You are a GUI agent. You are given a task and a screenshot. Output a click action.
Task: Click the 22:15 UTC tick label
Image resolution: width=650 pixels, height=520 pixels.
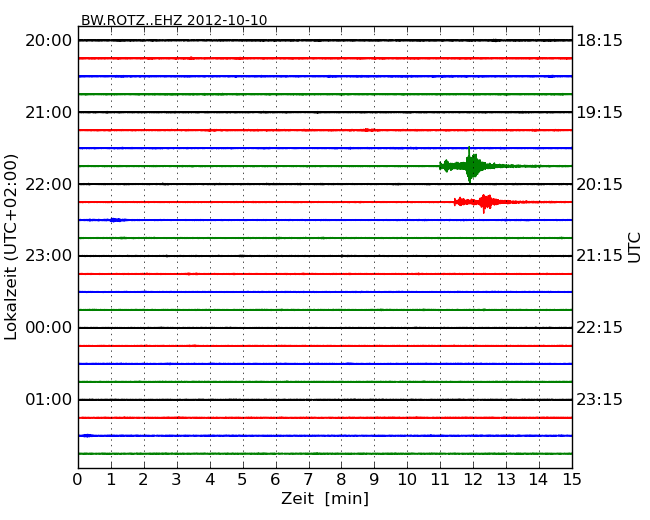599,328
